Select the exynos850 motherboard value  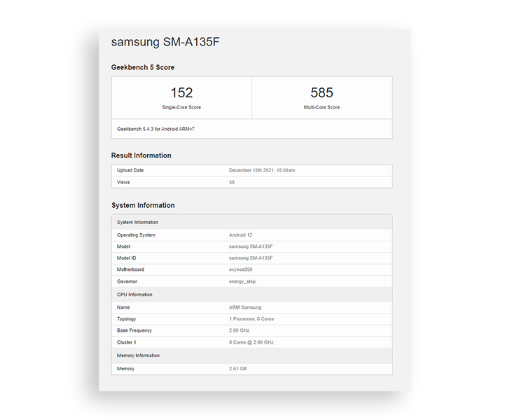tap(241, 269)
